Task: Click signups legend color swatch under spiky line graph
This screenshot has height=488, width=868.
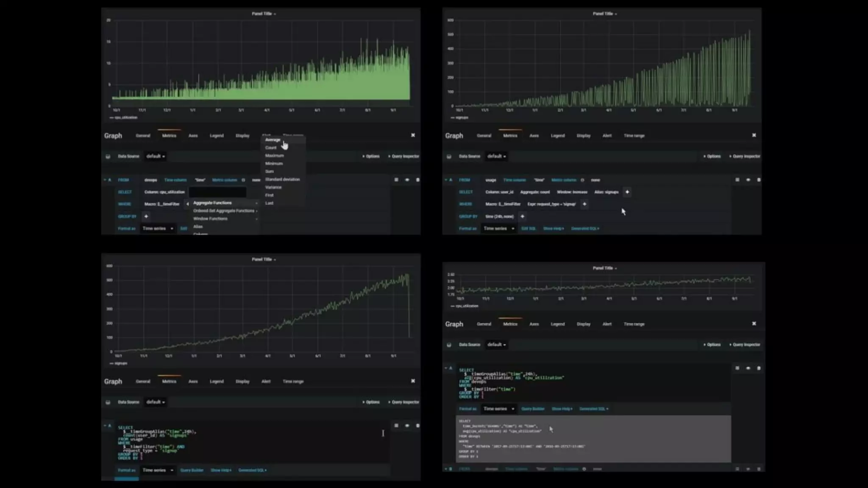Action: coord(453,118)
